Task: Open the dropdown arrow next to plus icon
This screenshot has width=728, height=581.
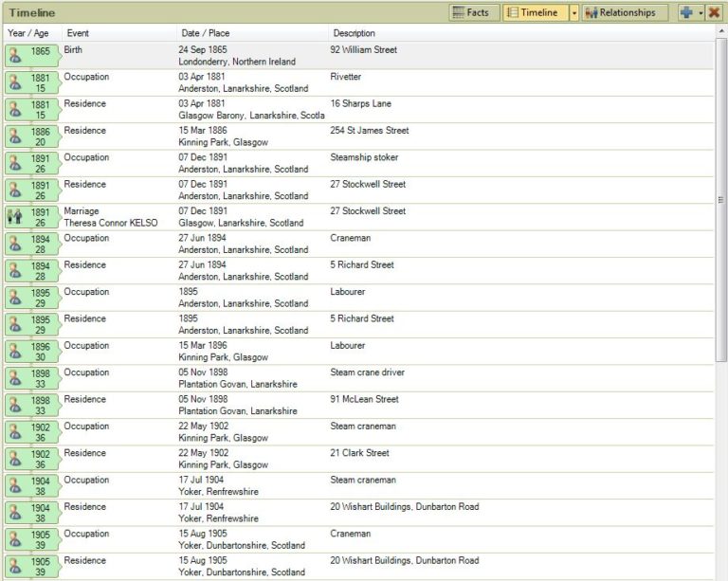Action: pos(701,13)
